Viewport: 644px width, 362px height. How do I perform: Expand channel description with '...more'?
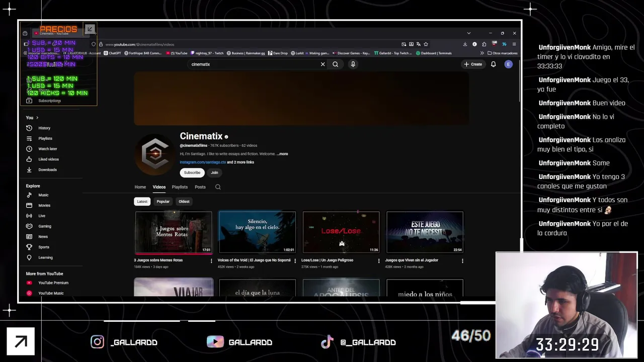[x=282, y=154]
